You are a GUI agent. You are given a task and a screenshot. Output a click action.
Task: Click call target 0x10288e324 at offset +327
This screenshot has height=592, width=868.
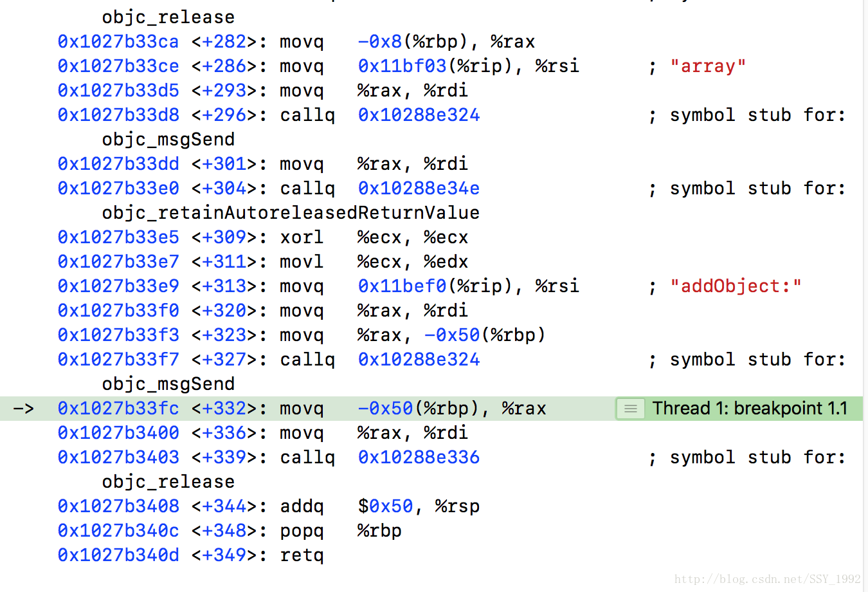419,360
